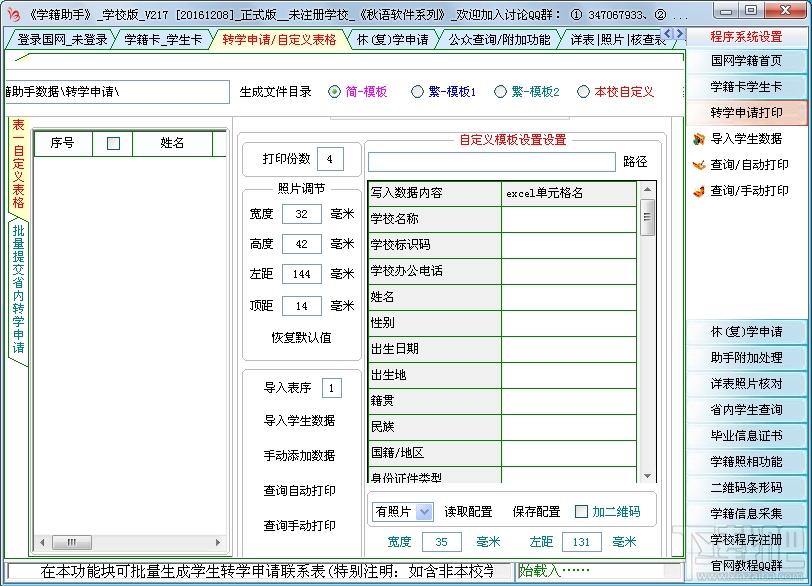Viewport: 812px width, 586px height.
Task: Open 学籍卡学生卡 in the sidebar
Action: (x=746, y=86)
